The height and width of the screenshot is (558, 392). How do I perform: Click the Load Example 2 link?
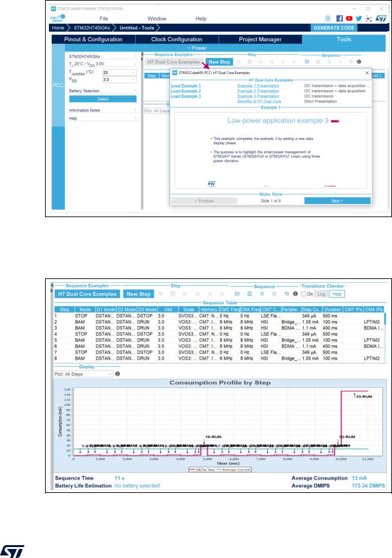[x=185, y=91]
